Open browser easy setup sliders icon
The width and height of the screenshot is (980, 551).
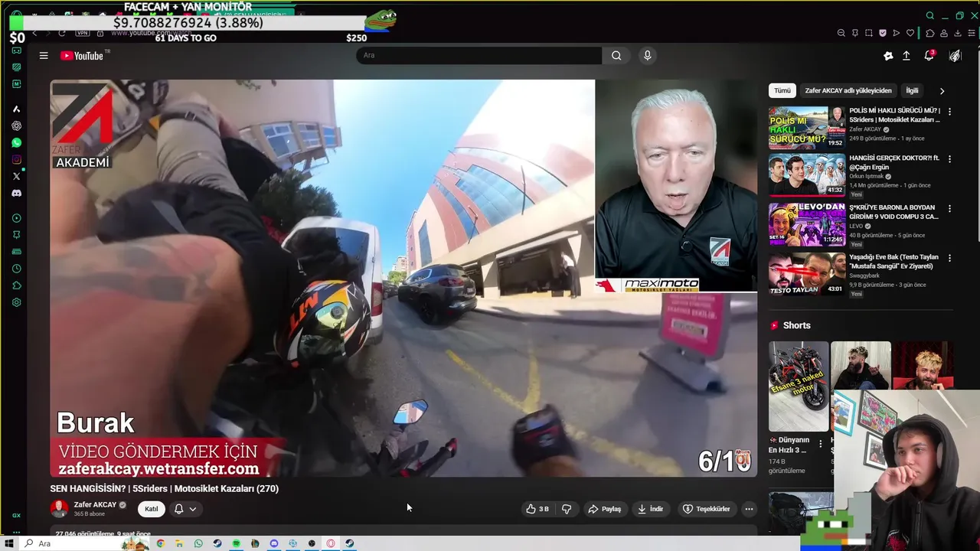[972, 33]
